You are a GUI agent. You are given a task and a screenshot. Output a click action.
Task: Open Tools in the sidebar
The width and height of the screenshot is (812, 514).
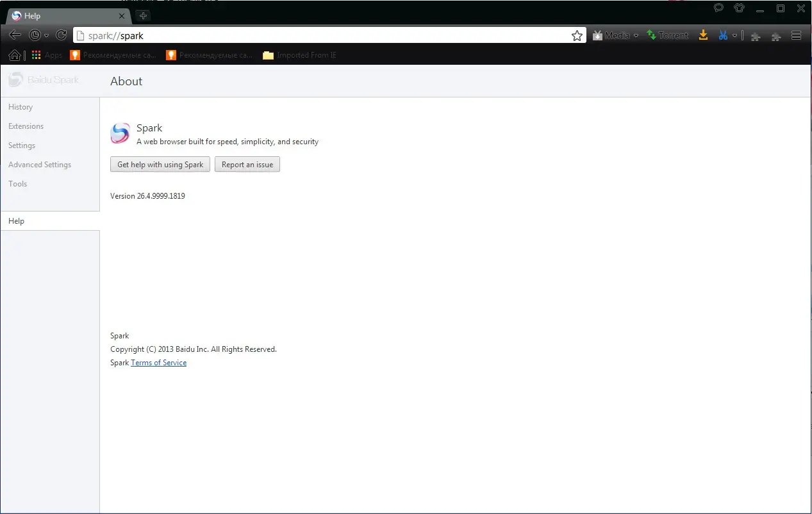point(18,184)
